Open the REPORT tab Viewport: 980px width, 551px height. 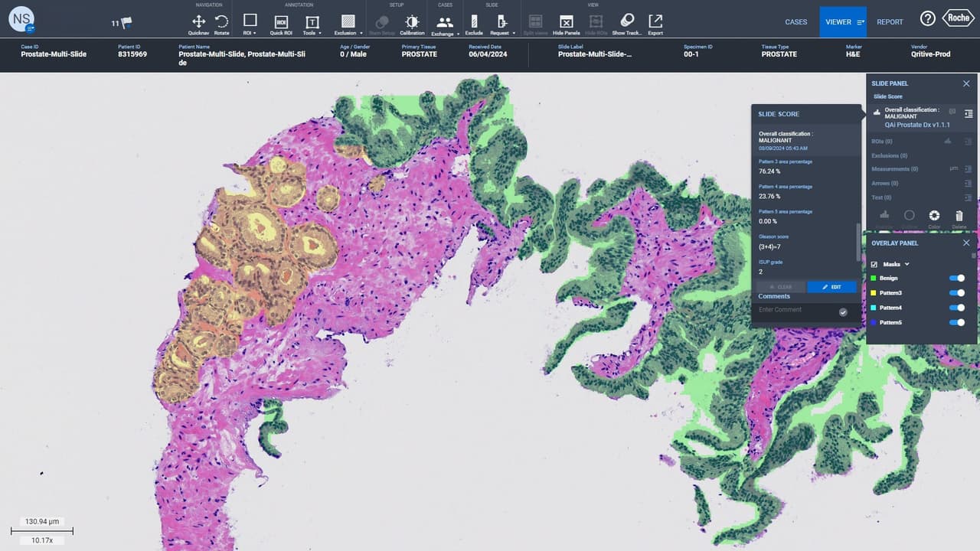(x=890, y=22)
